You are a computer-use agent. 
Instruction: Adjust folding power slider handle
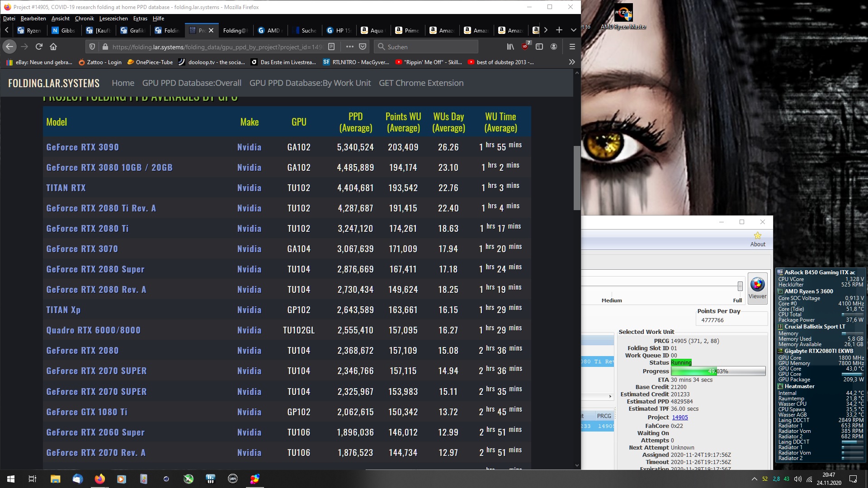740,286
